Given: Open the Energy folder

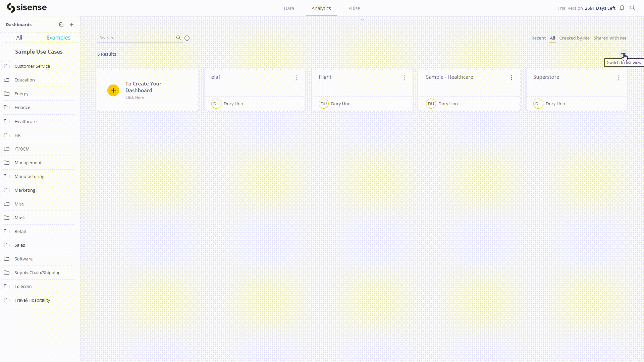Looking at the screenshot, I should tap(39, 94).
